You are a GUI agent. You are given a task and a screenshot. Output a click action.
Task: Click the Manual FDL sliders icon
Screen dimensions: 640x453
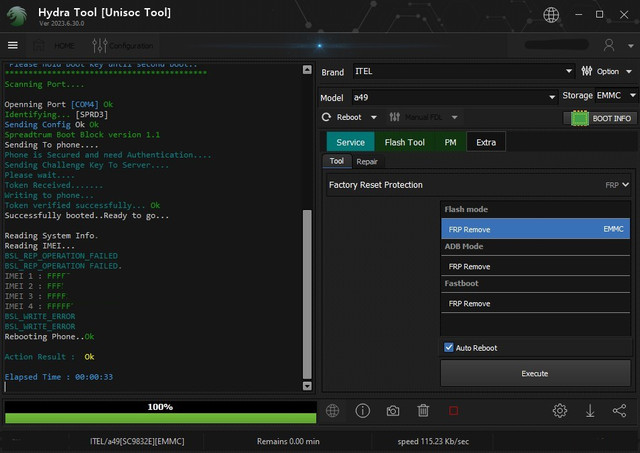point(394,117)
